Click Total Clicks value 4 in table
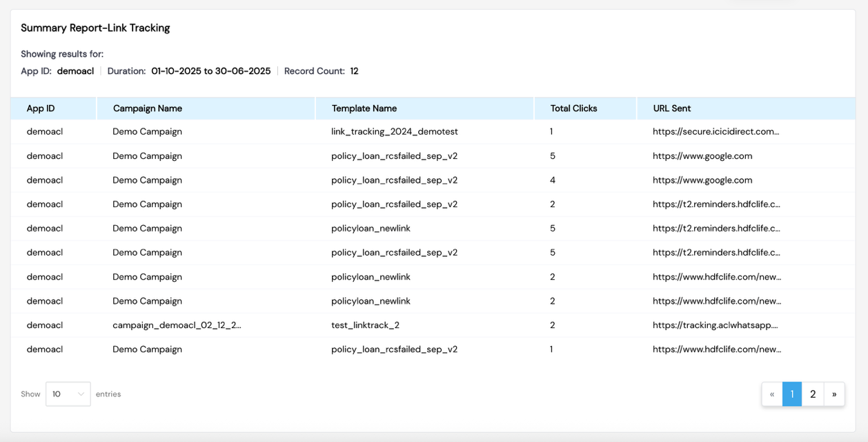The width and height of the screenshot is (868, 442). tap(553, 180)
